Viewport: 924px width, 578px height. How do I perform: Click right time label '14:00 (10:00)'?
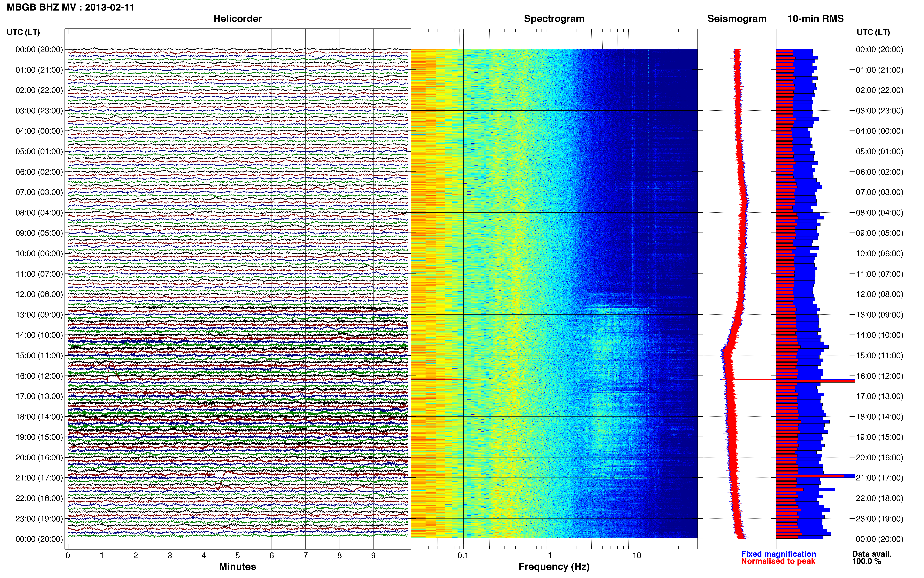[880, 335]
